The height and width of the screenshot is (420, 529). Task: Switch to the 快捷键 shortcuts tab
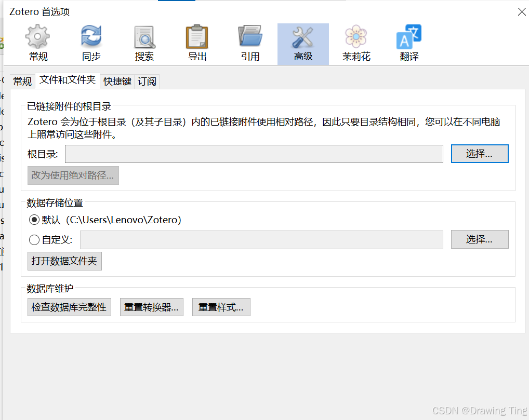tap(117, 81)
